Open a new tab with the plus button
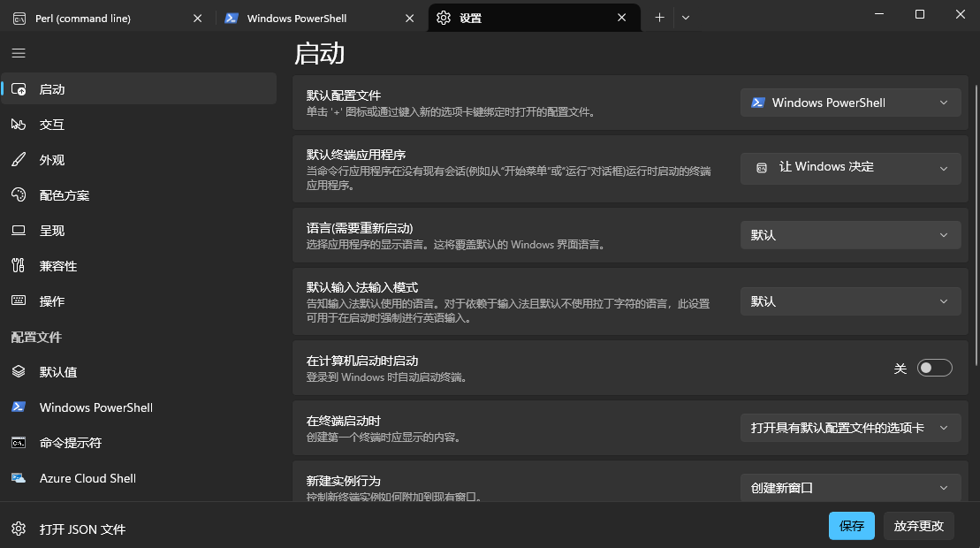Screen dimensions: 980x548 click(659, 18)
